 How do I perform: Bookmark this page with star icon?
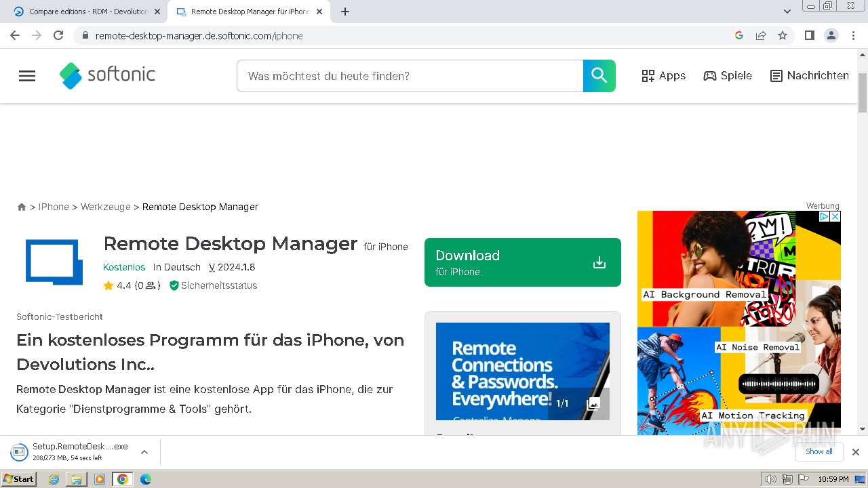point(783,35)
